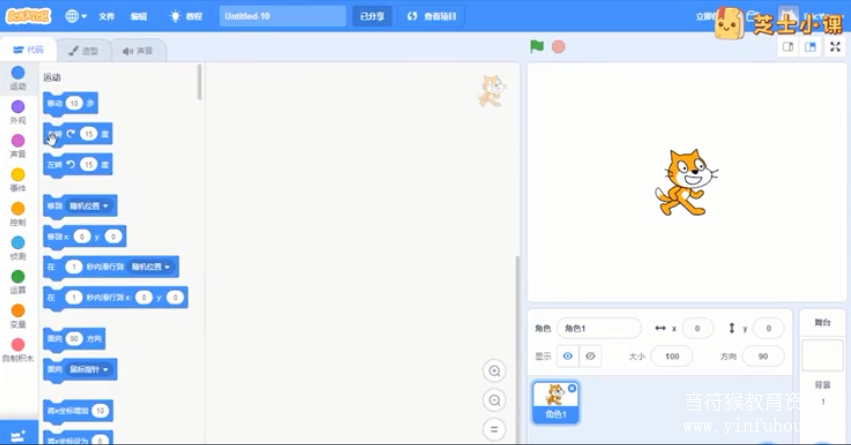Open 随机位置 dropdown in 移到 block

[x=90, y=206]
